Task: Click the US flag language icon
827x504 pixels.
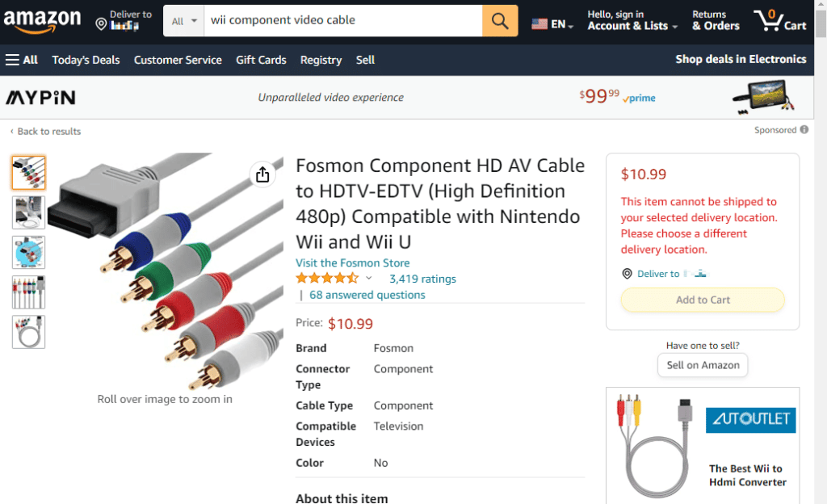Action: click(539, 23)
